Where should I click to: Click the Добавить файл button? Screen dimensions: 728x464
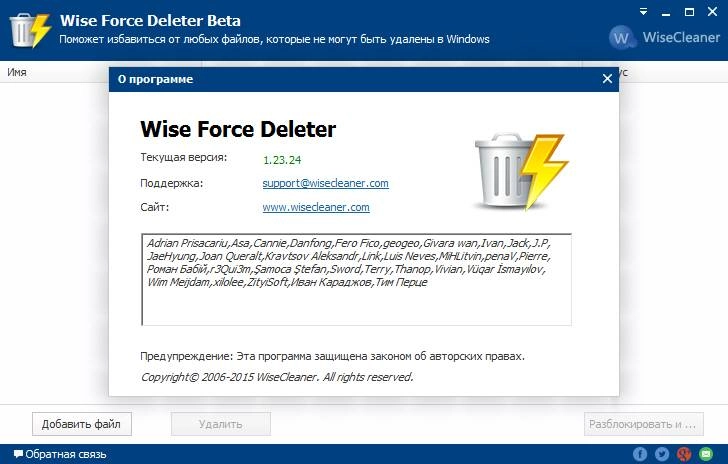pyautogui.click(x=82, y=424)
